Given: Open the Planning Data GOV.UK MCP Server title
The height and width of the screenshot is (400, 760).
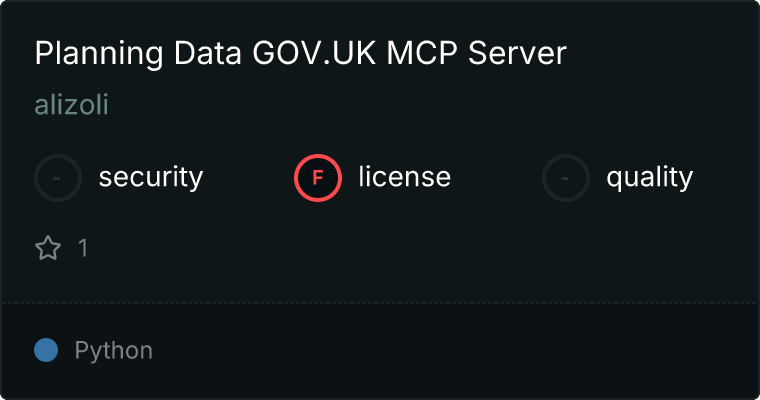Looking at the screenshot, I should 300,54.
